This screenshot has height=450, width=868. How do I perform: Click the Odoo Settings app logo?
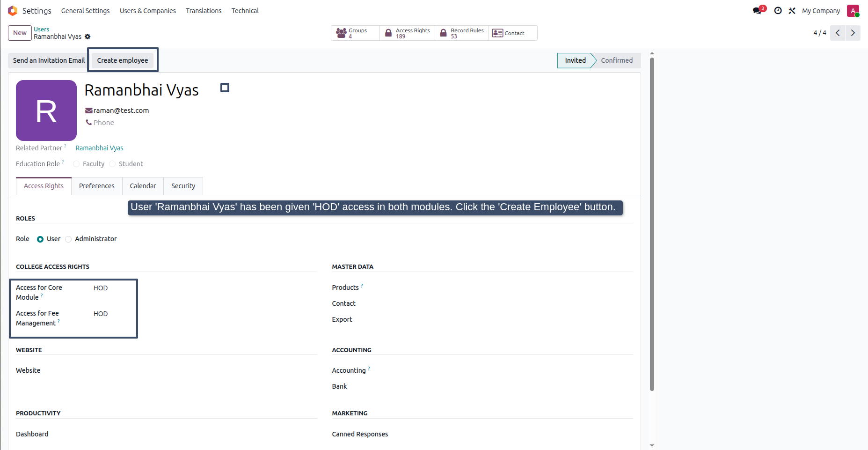pyautogui.click(x=13, y=10)
